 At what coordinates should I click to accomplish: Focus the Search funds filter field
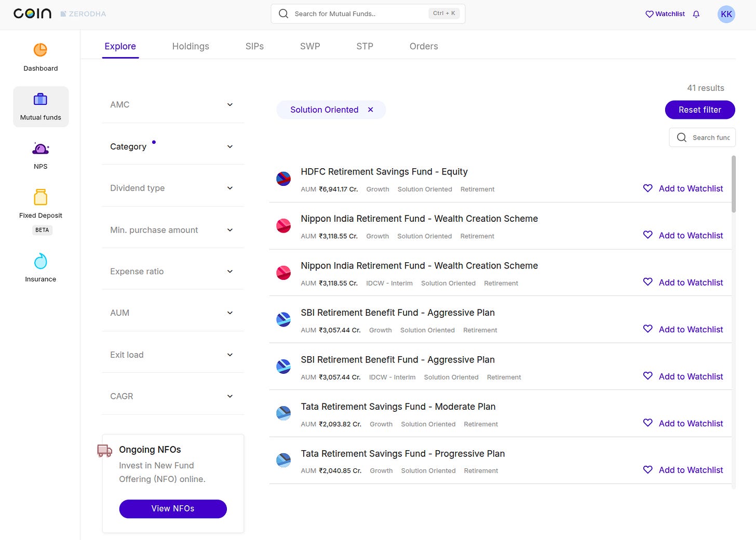[x=702, y=138]
